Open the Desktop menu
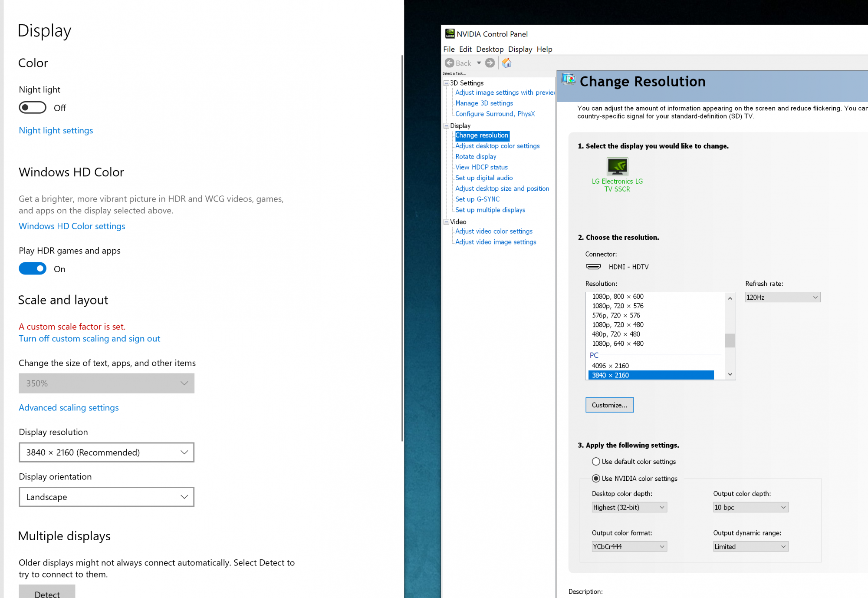The width and height of the screenshot is (868, 598). point(490,49)
